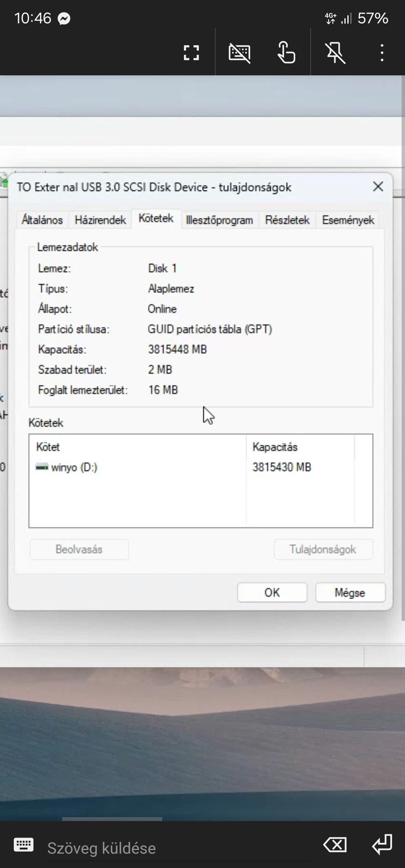Tap the enter key icon at bottom
405x868 pixels.
[382, 844]
